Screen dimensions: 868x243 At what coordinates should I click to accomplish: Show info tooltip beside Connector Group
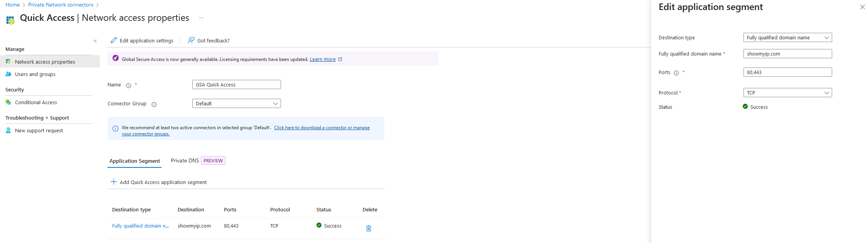click(x=154, y=105)
